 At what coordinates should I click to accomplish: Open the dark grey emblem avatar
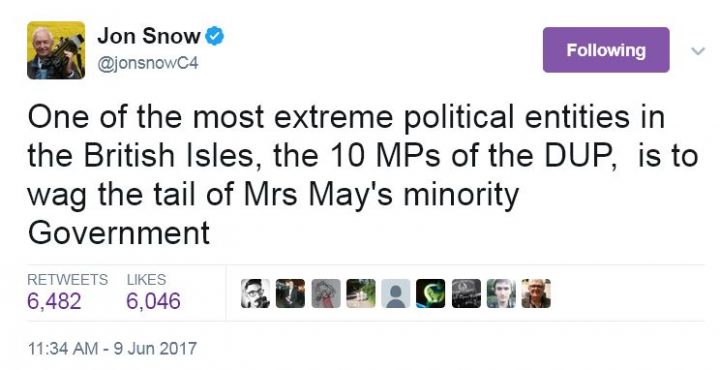pos(466,293)
